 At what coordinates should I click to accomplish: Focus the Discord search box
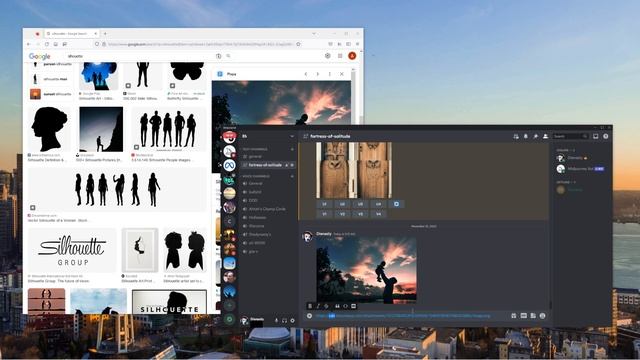click(571, 136)
